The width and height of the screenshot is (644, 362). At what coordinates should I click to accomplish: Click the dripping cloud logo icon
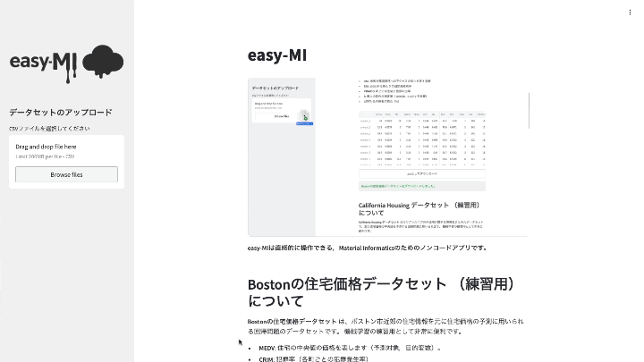(x=102, y=62)
